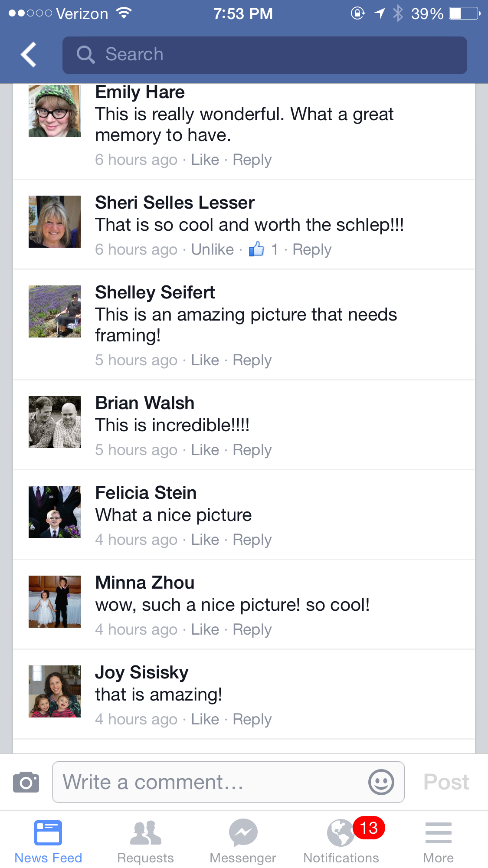Tap the back arrow icon
This screenshot has width=488, height=868.
point(29,55)
